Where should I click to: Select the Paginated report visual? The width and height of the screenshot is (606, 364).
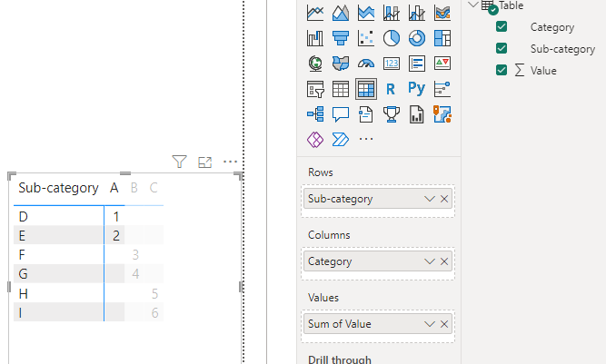point(417,114)
